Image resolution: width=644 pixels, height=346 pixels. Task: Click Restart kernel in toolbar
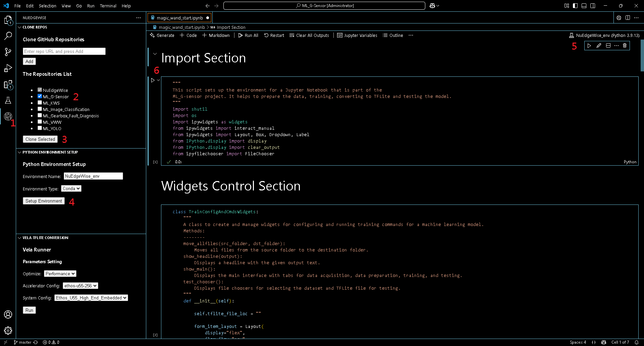click(274, 35)
